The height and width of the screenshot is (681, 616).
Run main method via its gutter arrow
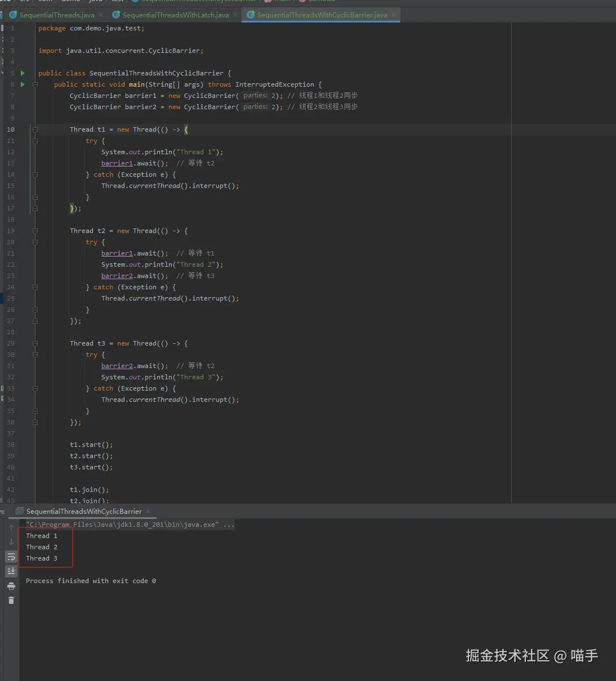(x=23, y=84)
